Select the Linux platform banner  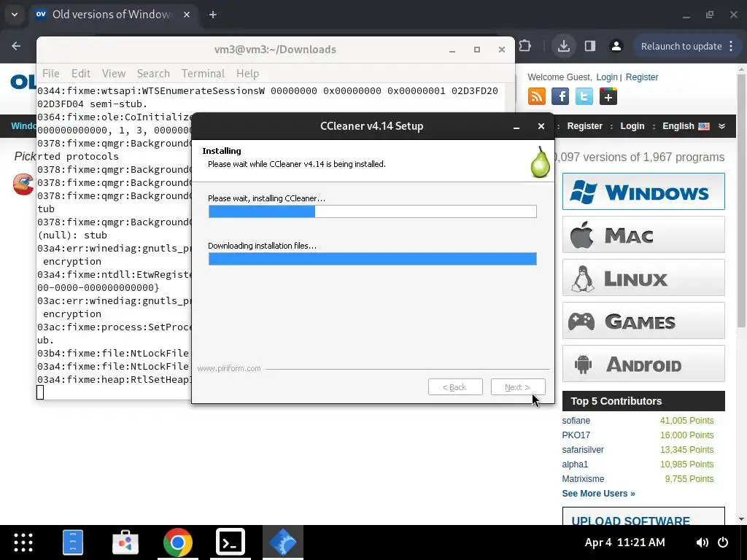(x=643, y=278)
